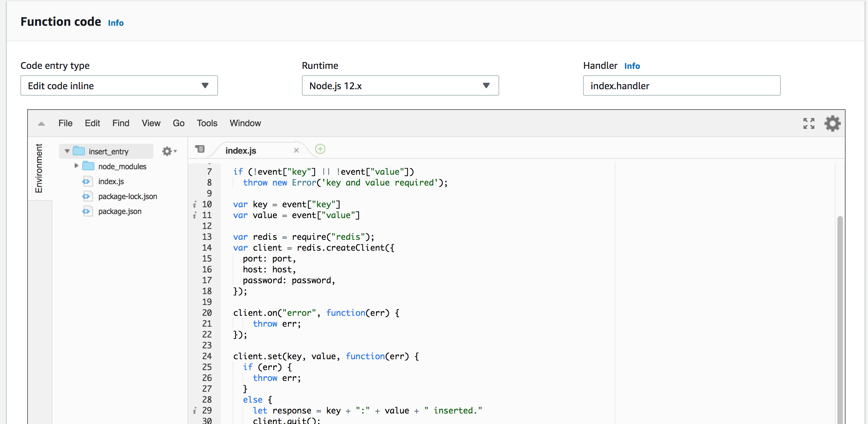868x424 pixels.
Task: Click the Handler index.handler input field
Action: point(681,86)
